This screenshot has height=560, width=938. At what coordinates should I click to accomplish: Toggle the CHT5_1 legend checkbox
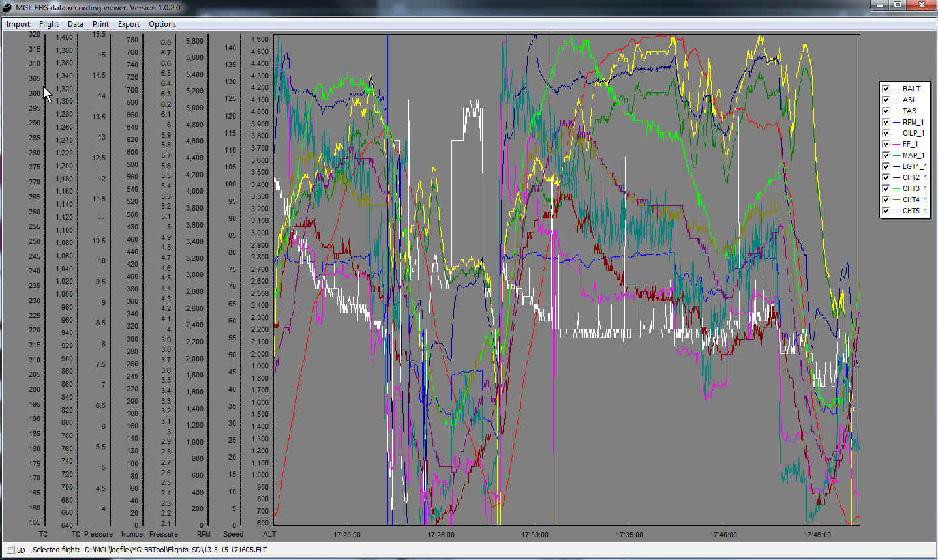coord(886,211)
